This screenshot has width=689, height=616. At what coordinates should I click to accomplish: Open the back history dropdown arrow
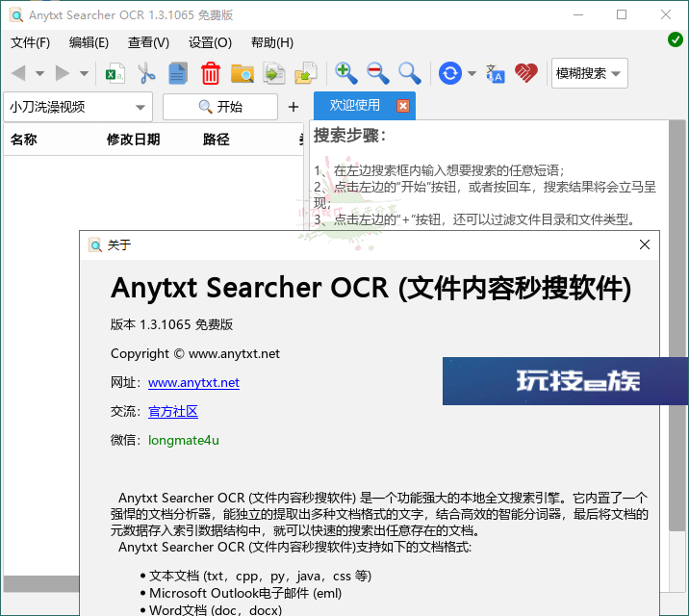40,73
